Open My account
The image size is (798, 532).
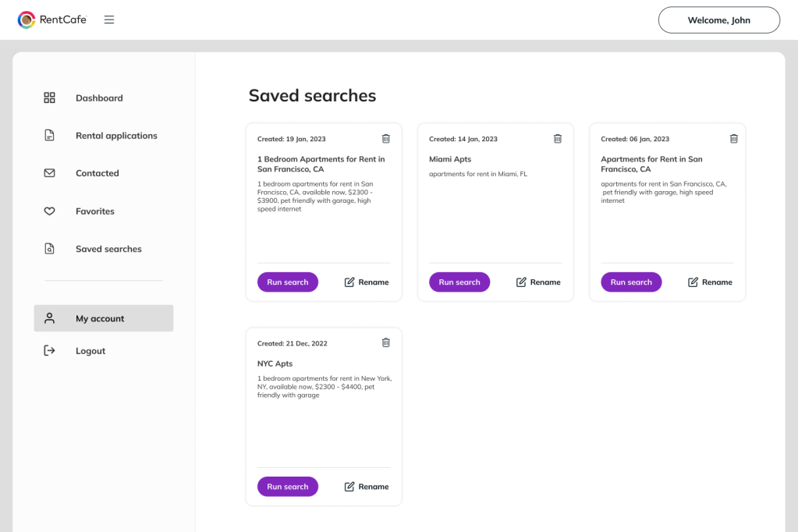tap(104, 318)
